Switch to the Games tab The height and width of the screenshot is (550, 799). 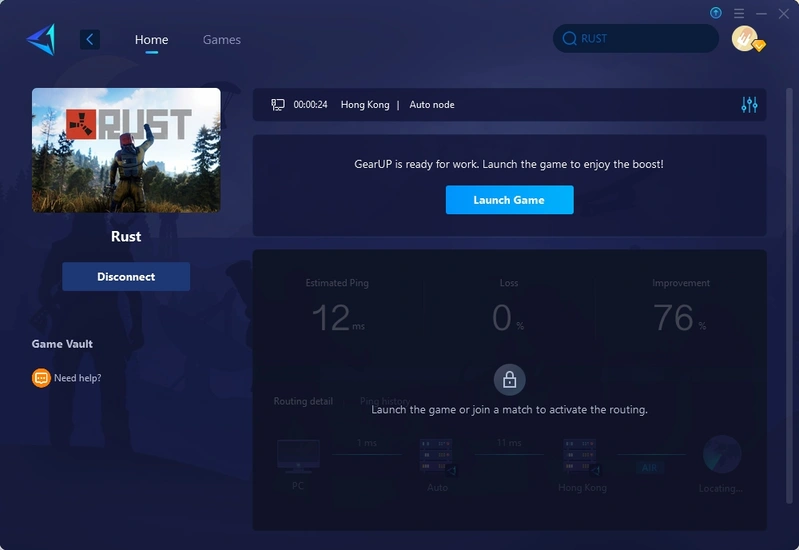(x=221, y=40)
